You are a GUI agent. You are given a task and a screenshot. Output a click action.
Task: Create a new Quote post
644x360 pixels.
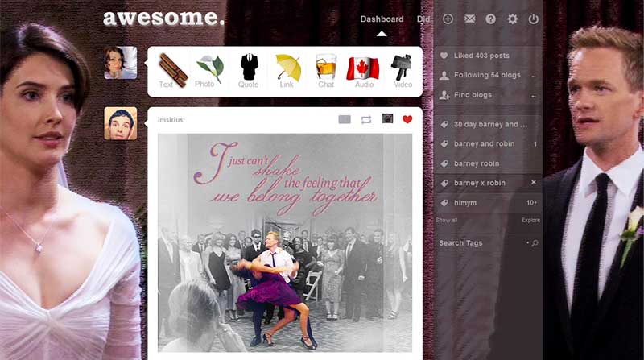249,71
